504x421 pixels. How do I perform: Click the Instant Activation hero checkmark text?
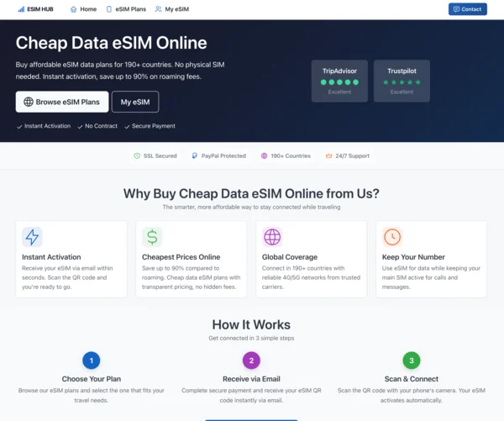point(48,126)
